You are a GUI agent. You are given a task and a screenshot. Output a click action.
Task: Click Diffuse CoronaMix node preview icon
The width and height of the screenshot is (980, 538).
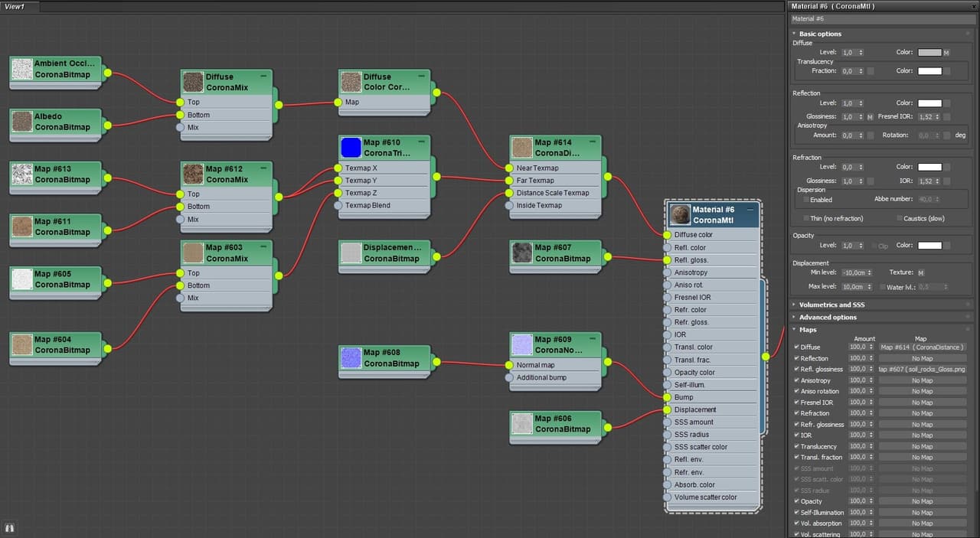tap(193, 82)
